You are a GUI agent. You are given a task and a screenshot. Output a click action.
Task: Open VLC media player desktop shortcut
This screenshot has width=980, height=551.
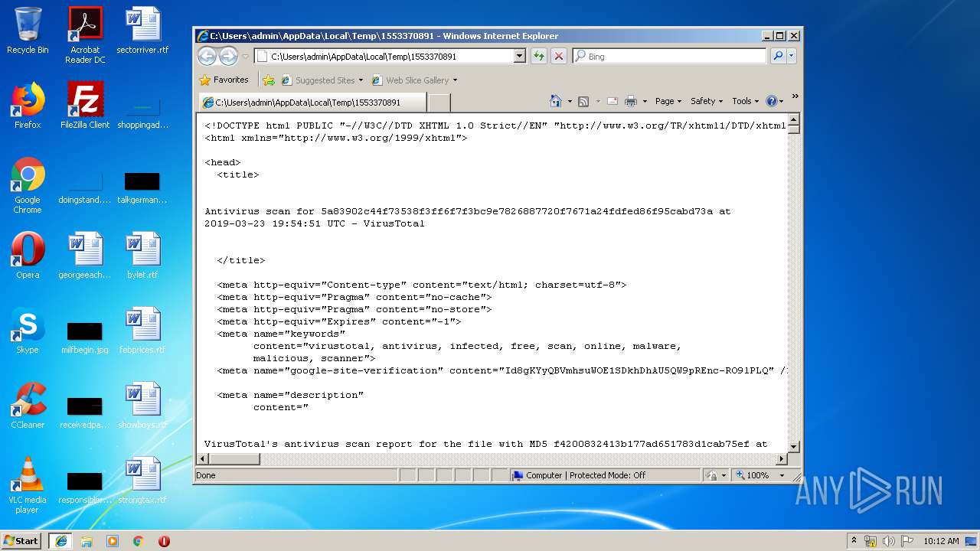[x=28, y=485]
